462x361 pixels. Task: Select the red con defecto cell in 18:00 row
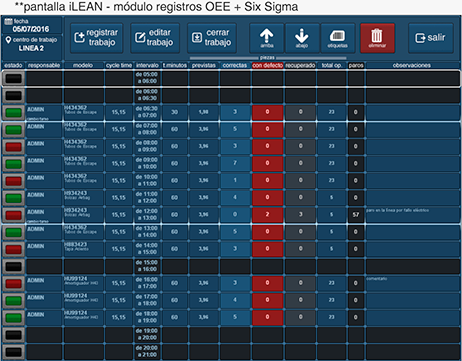(268, 317)
